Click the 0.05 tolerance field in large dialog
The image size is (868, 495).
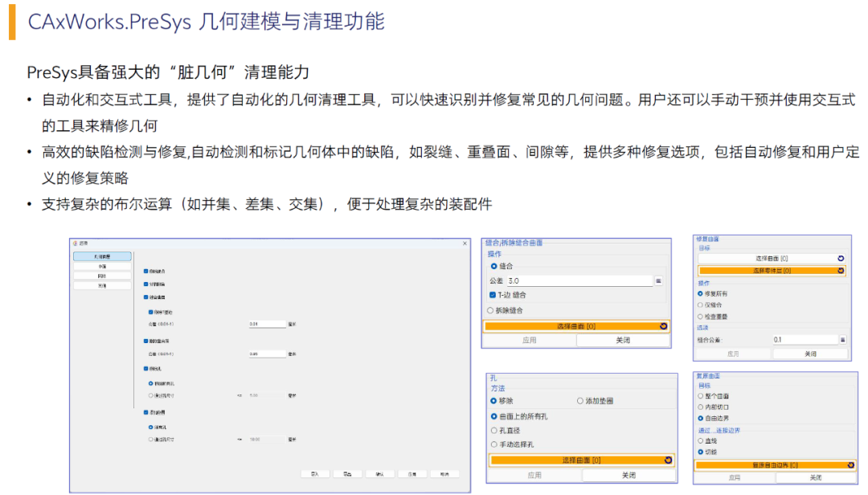[x=268, y=354]
